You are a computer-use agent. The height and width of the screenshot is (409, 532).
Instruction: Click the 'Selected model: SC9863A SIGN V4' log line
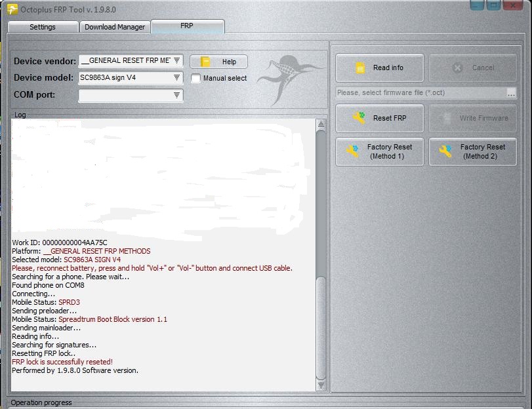coord(66,260)
